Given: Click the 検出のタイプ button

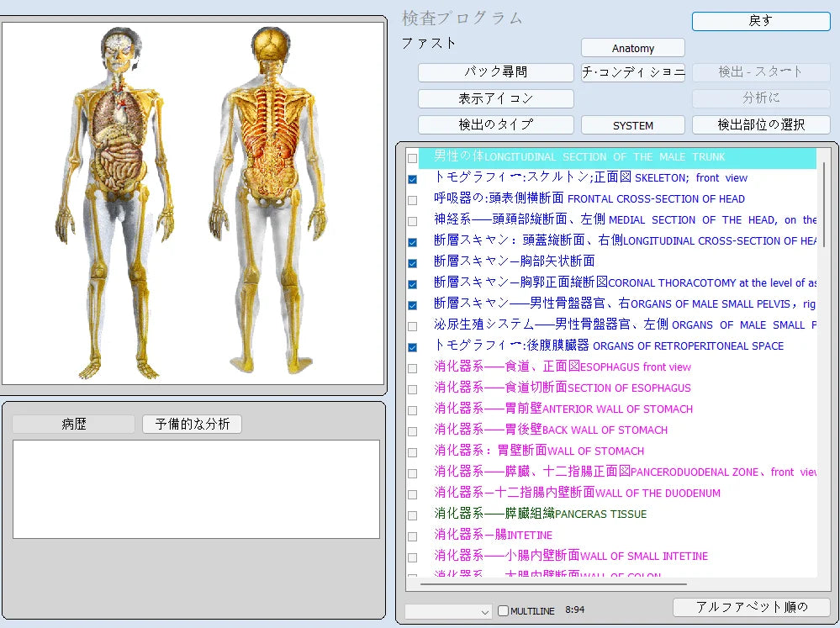Looking at the screenshot, I should (x=495, y=124).
